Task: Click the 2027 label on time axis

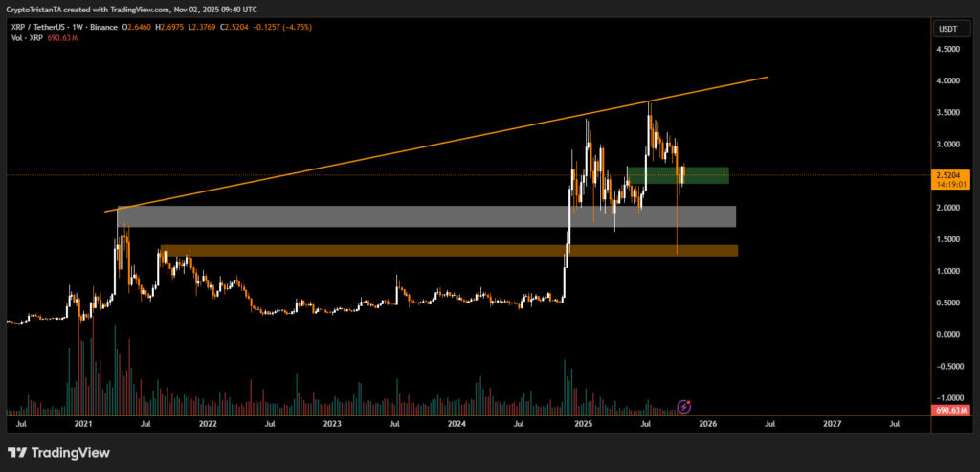Action: click(833, 422)
